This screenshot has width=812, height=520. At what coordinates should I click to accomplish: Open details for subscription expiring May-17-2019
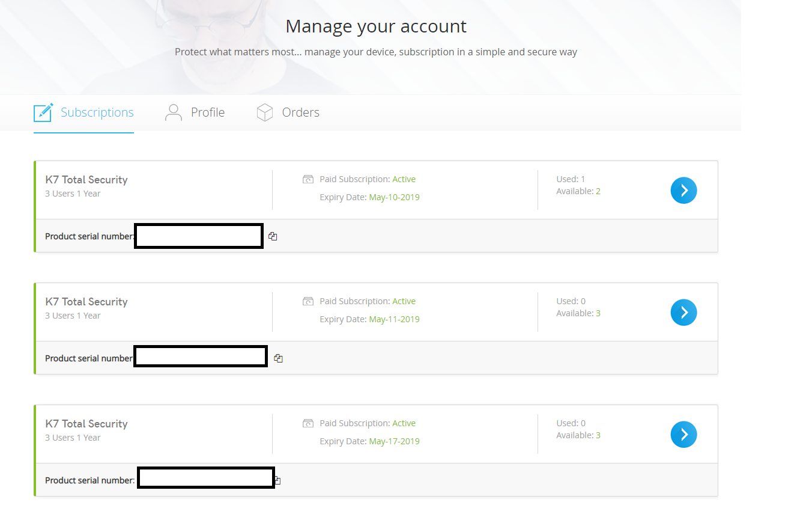[x=683, y=435]
